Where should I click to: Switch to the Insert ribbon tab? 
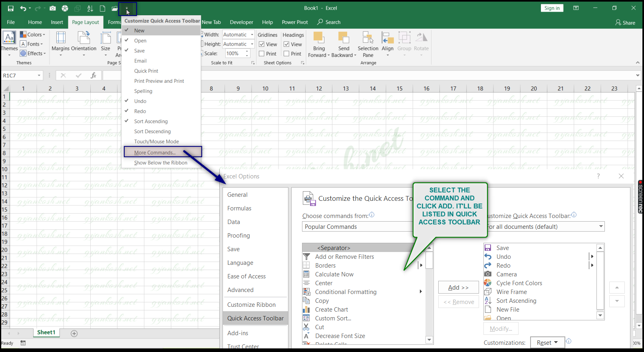pyautogui.click(x=57, y=22)
